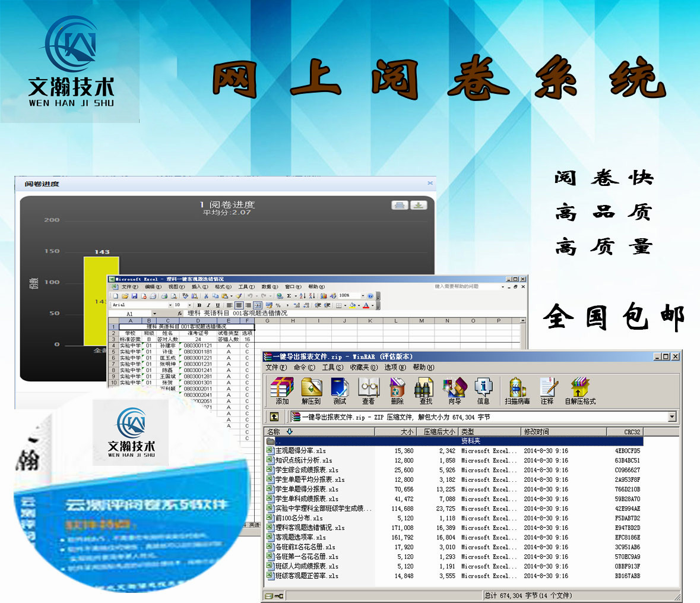Open the self-extracting format (自解压格式) tool
Image resolution: width=700 pixels, height=603 pixels.
tap(580, 389)
